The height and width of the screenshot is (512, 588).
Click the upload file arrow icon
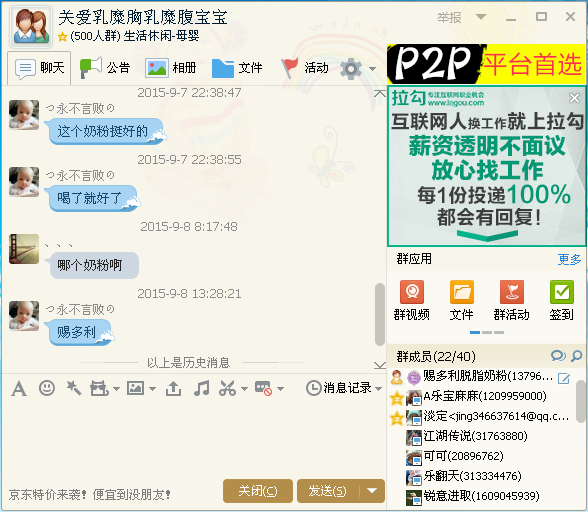173,388
